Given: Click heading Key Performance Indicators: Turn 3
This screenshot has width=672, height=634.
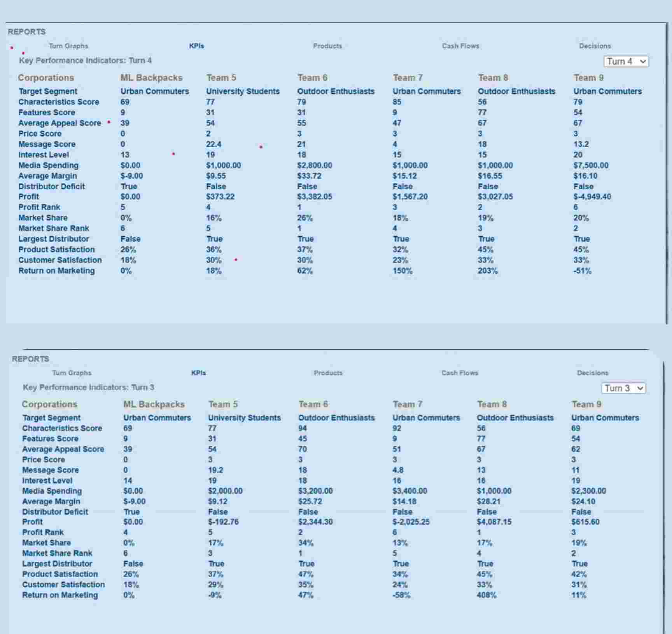Looking at the screenshot, I should pyautogui.click(x=88, y=387).
